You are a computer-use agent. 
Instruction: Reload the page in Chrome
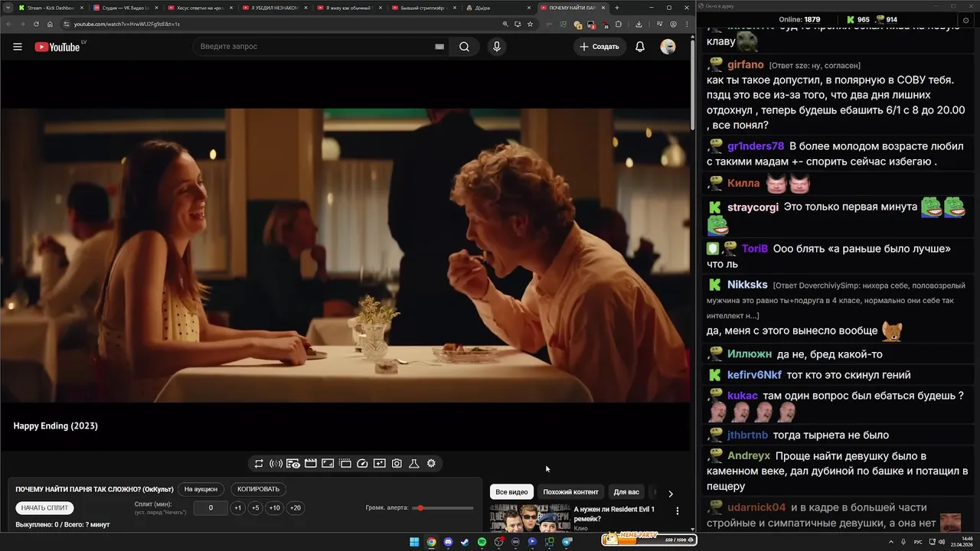point(36,24)
